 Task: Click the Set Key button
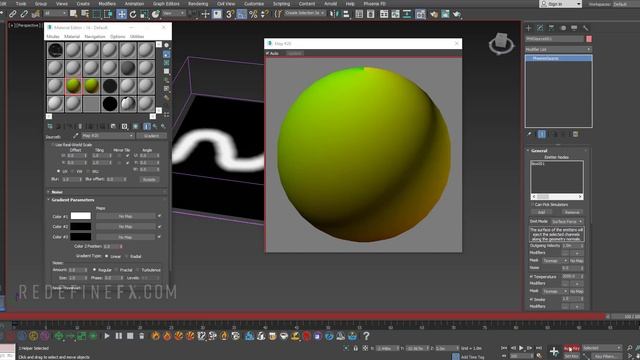(x=571, y=356)
